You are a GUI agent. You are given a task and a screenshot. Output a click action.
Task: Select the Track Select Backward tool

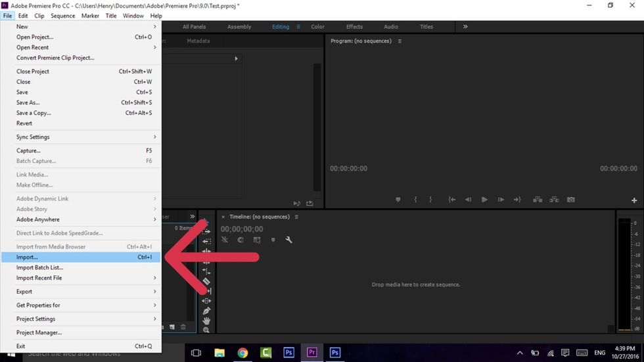coord(206,241)
